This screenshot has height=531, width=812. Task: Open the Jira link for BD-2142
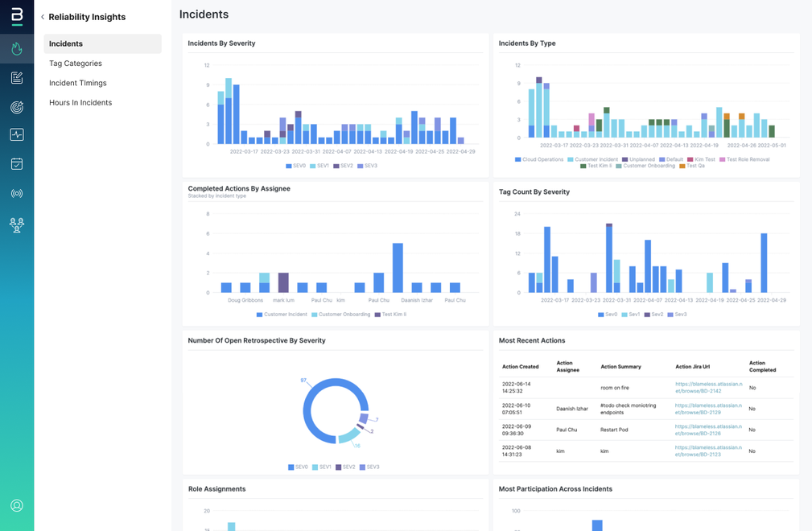710,387
